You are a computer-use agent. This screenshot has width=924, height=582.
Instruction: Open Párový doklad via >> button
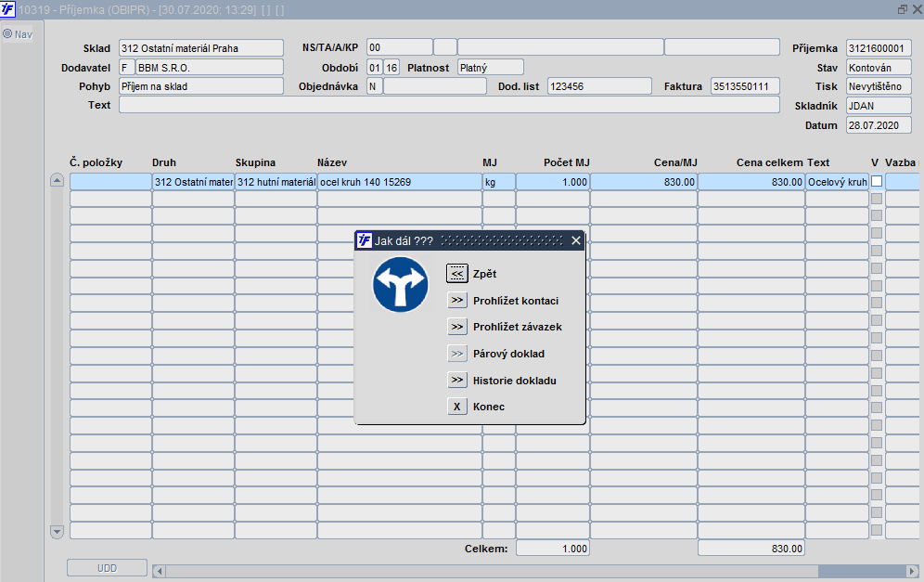[x=456, y=354]
